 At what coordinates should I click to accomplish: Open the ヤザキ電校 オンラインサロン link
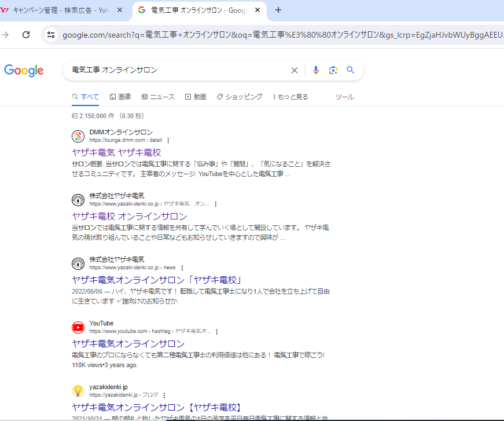(x=128, y=215)
